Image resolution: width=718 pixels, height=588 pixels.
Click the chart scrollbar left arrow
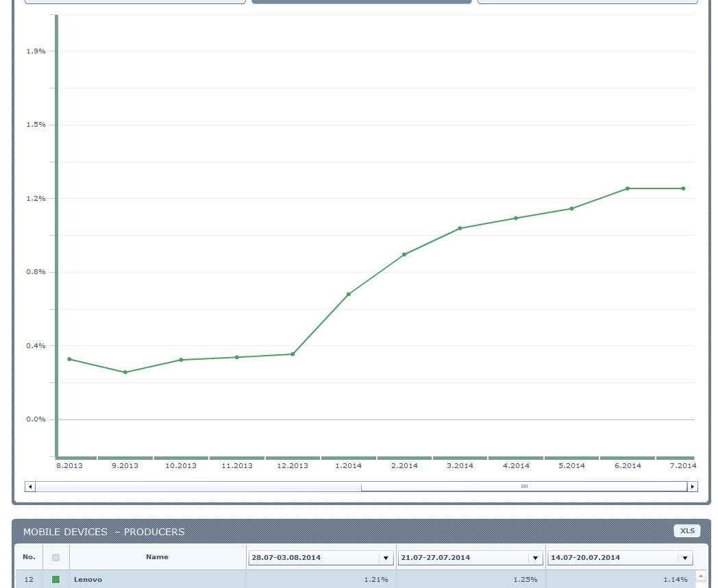click(29, 487)
